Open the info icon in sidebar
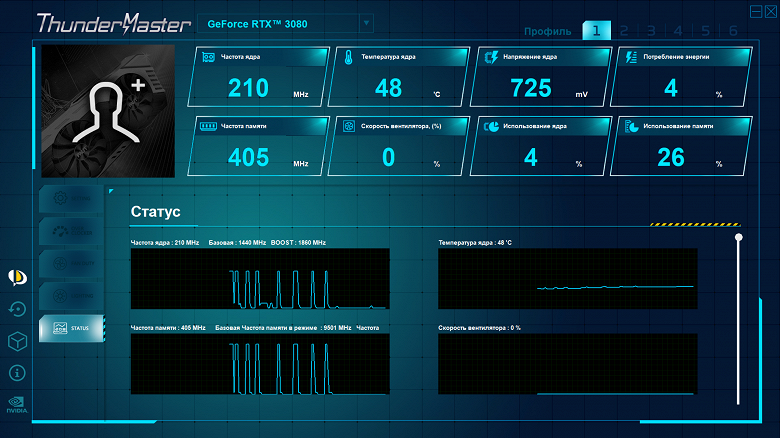780x438 pixels. point(17,373)
